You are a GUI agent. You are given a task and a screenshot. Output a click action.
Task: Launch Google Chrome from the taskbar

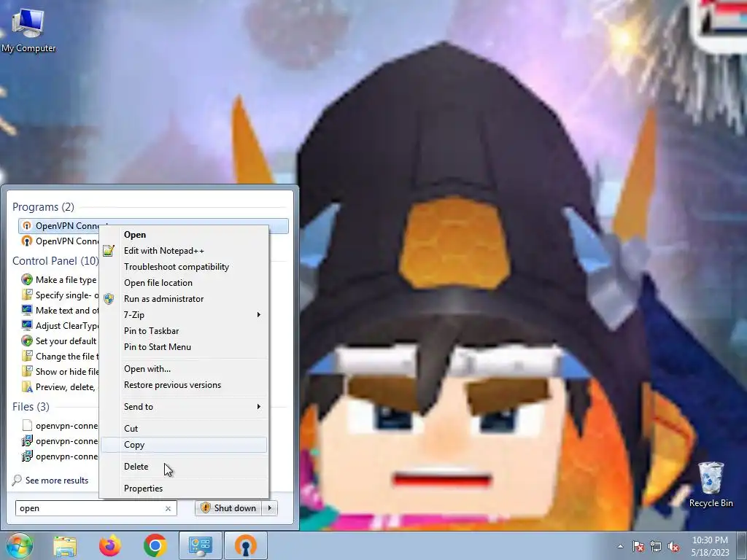click(x=155, y=545)
